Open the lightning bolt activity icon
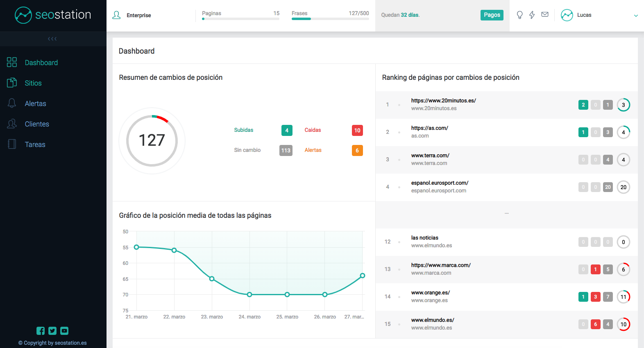Viewport: 644px width, 348px height. tap(532, 15)
